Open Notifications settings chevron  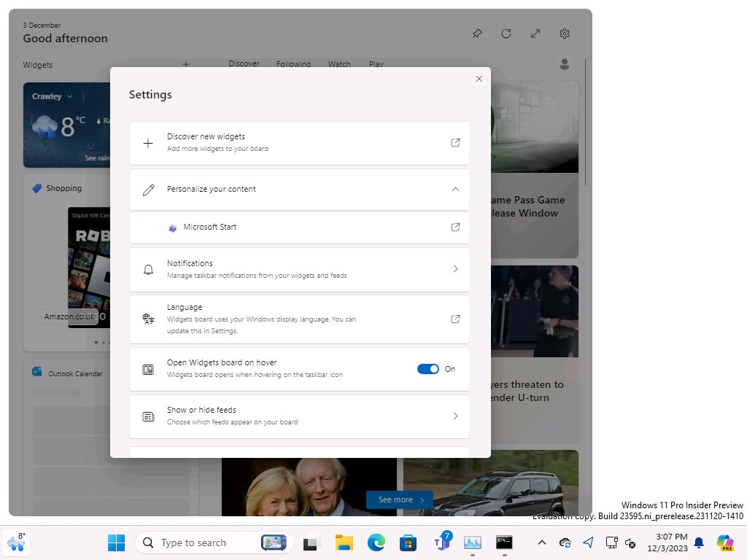pyautogui.click(x=455, y=268)
